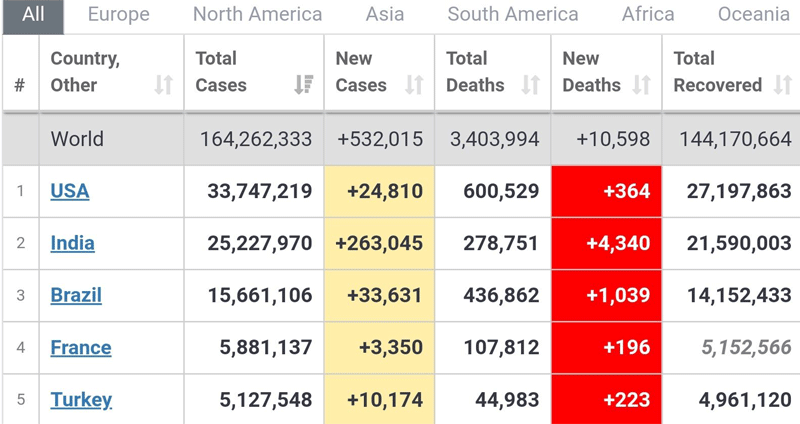Follow the France link
Screen dimensions: 800x424
click(81, 348)
